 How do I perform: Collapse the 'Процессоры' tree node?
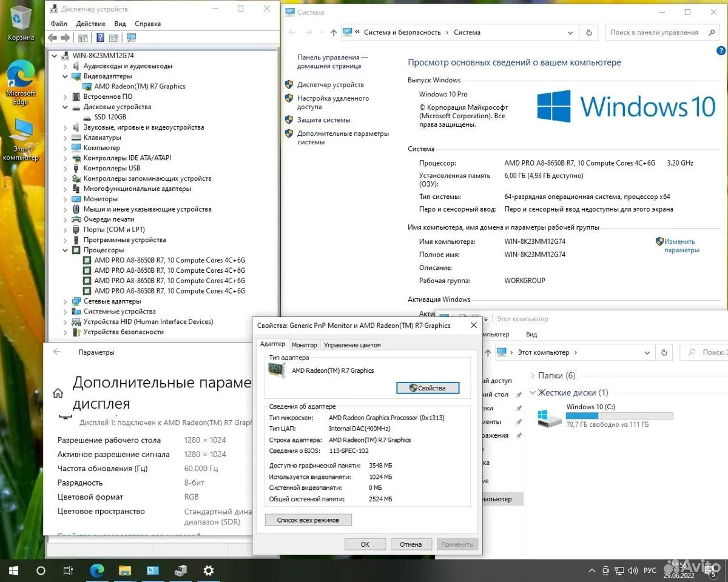pyautogui.click(x=66, y=250)
